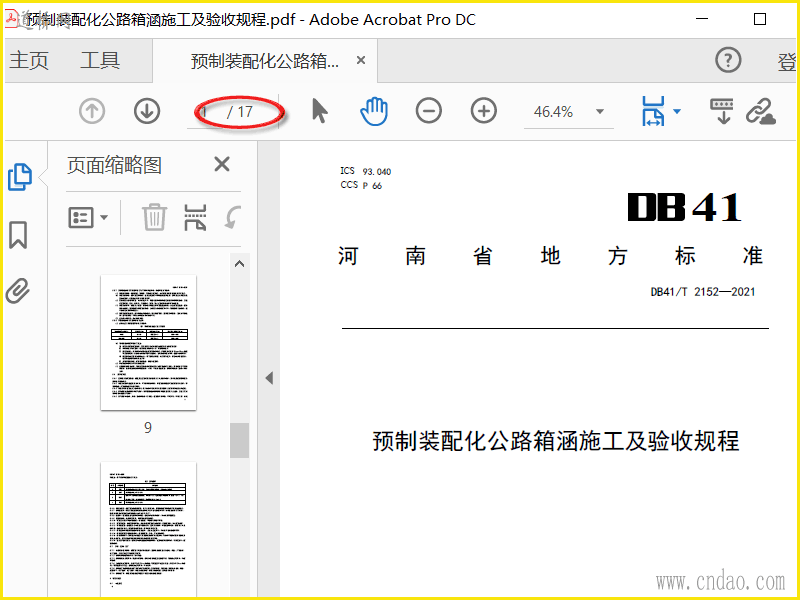Expand the page fit options arrow

point(678,111)
